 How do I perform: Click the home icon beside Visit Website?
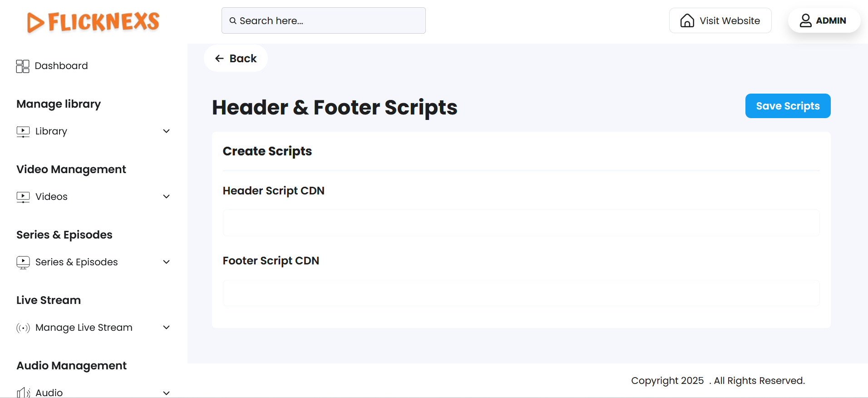[687, 21]
